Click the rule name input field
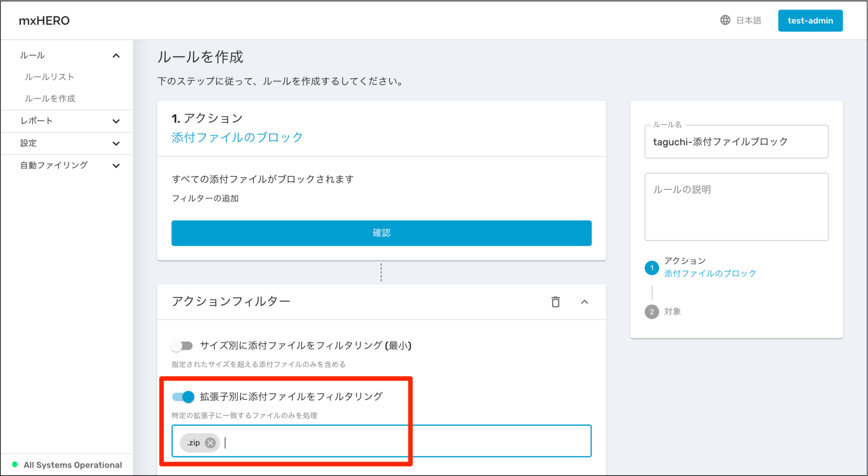Screen dimensions: 868x476 pyautogui.click(x=736, y=142)
